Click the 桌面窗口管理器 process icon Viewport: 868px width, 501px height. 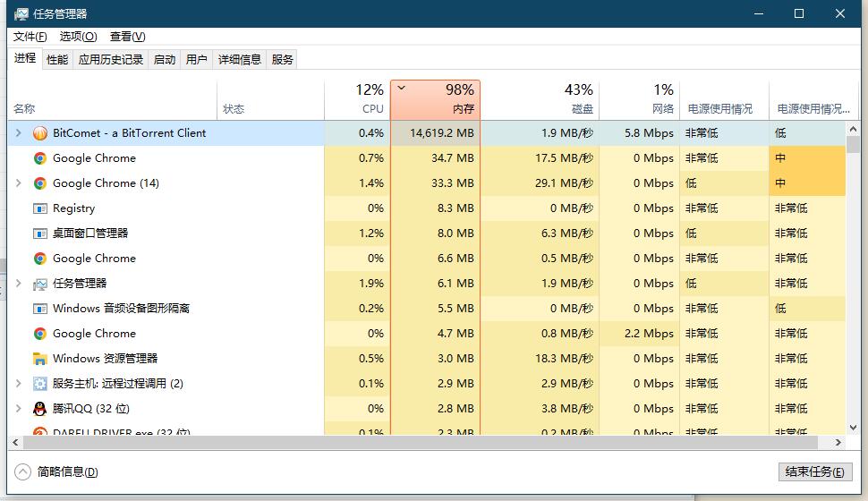[x=40, y=234]
